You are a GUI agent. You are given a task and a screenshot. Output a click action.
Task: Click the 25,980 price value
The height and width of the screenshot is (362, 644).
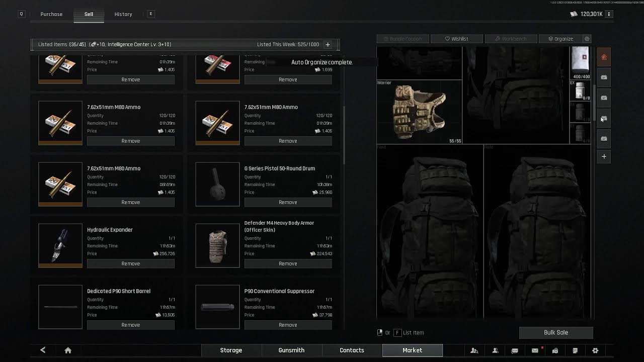pyautogui.click(x=326, y=192)
